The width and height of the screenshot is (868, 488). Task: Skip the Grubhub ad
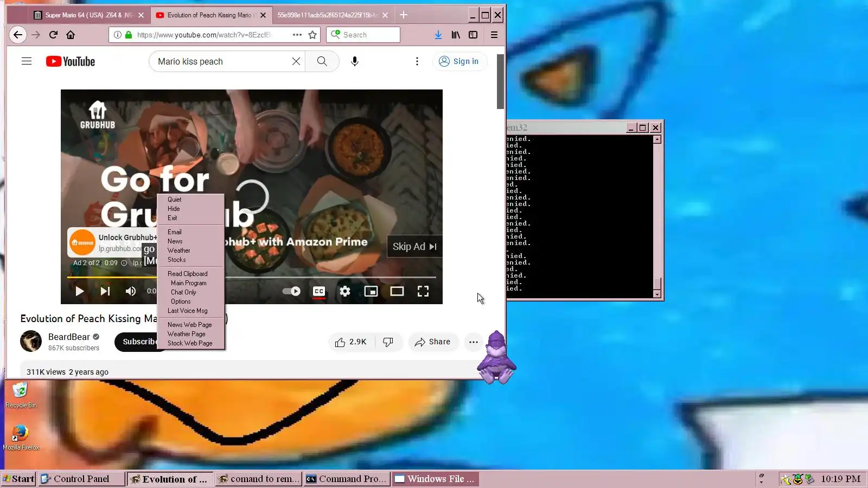pos(414,247)
